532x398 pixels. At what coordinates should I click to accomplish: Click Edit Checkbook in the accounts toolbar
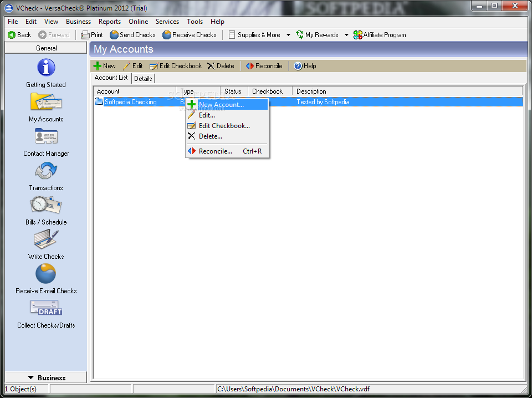(176, 66)
